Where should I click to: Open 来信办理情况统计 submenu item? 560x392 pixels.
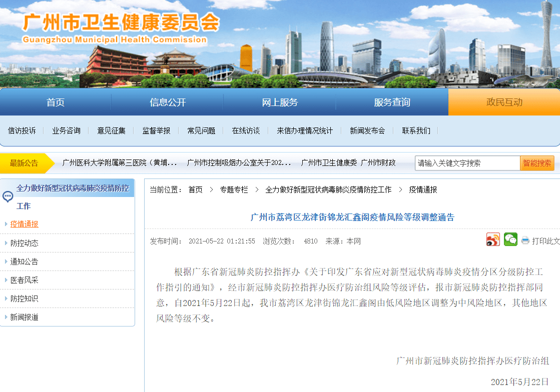305,131
